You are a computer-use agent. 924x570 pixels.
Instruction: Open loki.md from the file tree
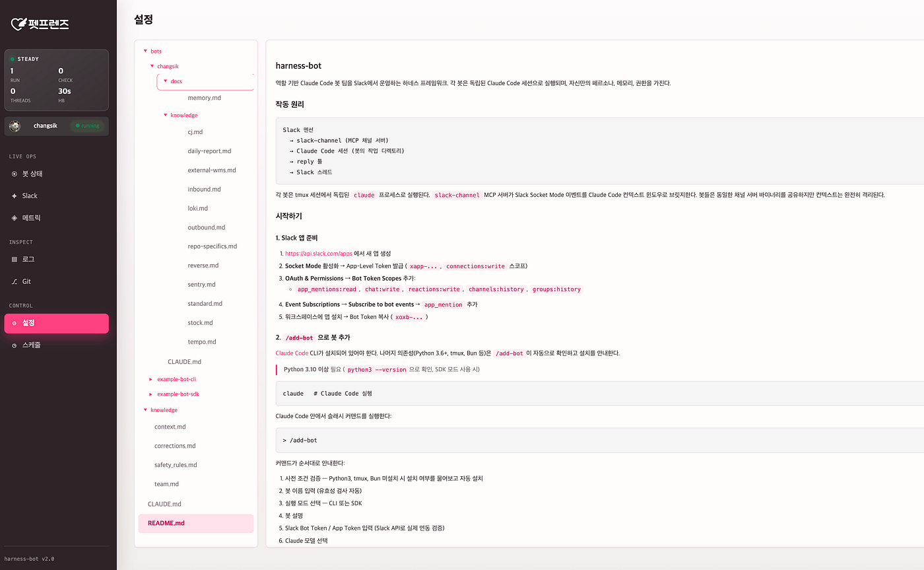click(198, 209)
